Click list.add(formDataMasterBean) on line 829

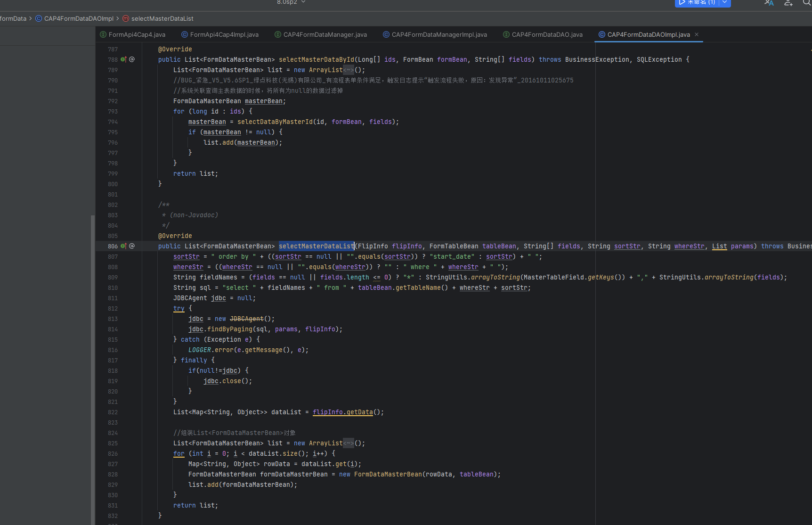[x=243, y=484]
